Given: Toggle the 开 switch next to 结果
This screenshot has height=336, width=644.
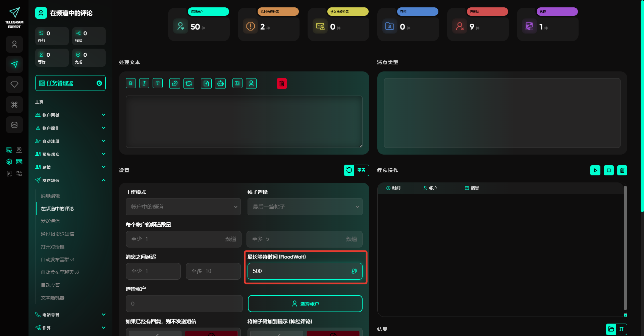Looking at the screenshot, I should [621, 329].
